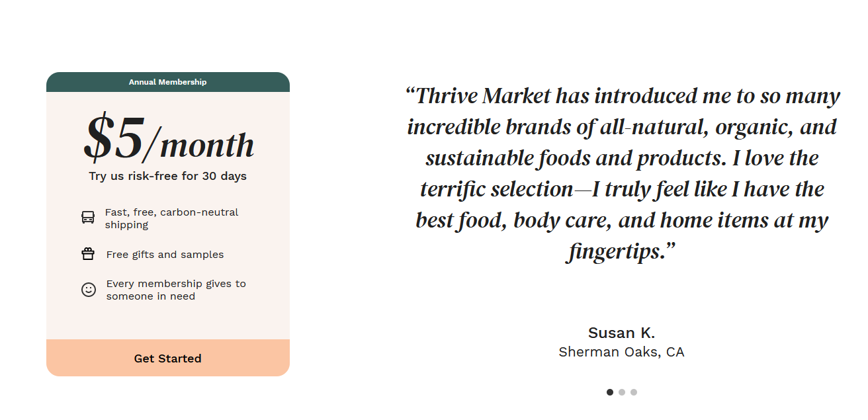The image size is (868, 420).
Task: Click the Thrive Market testimonial quote
Action: coord(622,173)
